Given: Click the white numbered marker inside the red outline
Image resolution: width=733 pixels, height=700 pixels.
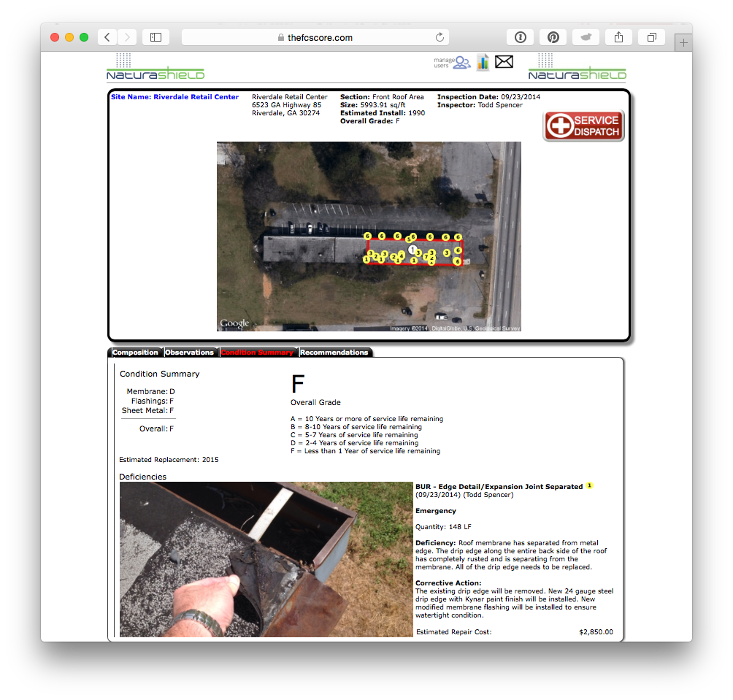Looking at the screenshot, I should pyautogui.click(x=413, y=250).
